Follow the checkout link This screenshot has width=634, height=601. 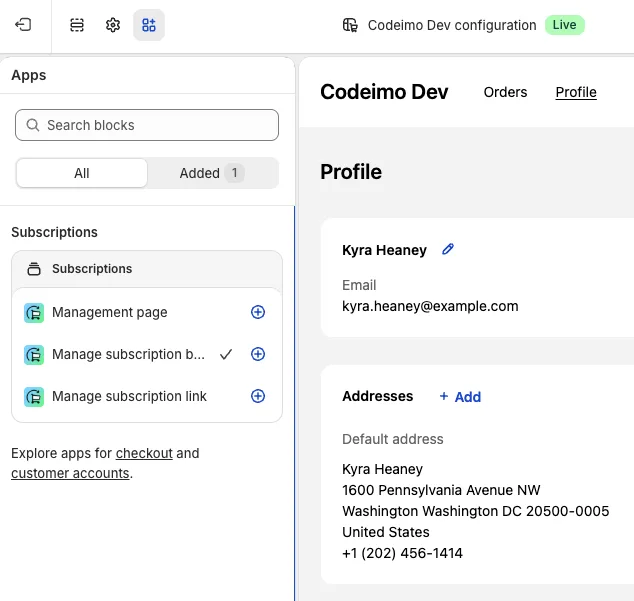pyautogui.click(x=144, y=453)
